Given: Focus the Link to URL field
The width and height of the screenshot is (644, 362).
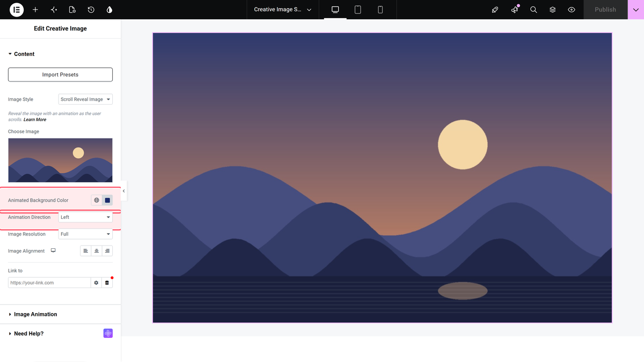Looking at the screenshot, I should pos(49,283).
